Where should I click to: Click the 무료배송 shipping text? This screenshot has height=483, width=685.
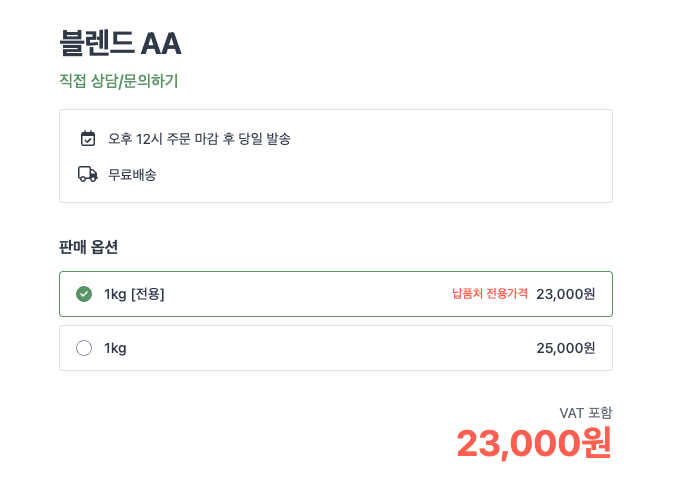(x=132, y=175)
